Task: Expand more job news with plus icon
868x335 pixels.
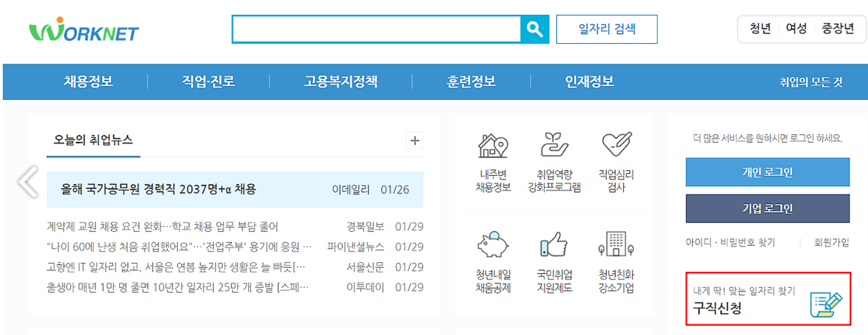Action: tap(415, 140)
